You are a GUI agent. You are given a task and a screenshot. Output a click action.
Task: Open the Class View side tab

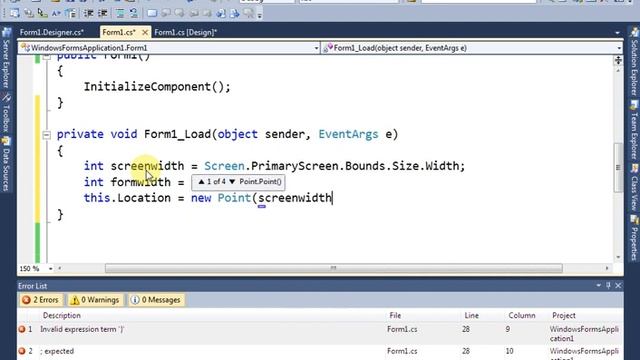(x=634, y=187)
